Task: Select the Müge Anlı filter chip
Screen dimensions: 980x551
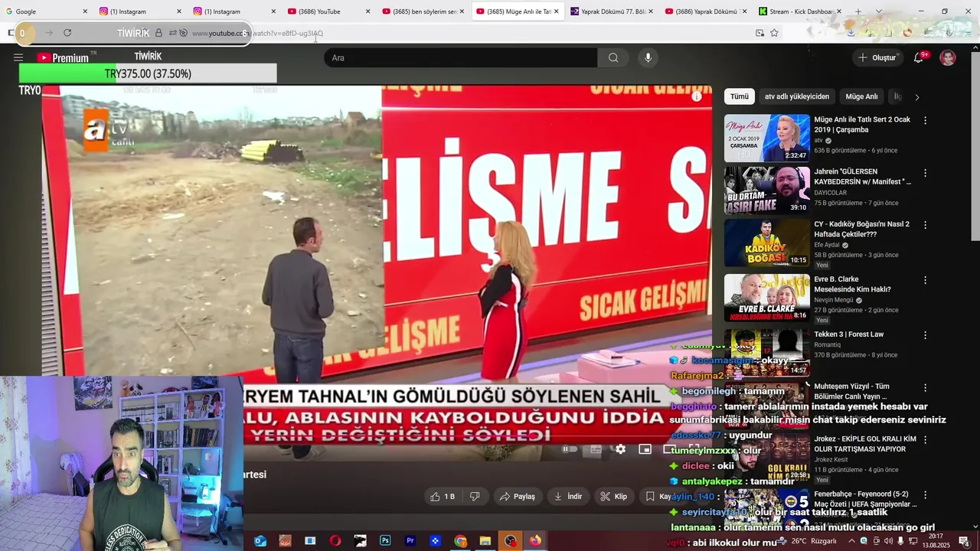Action: pyautogui.click(x=861, y=96)
